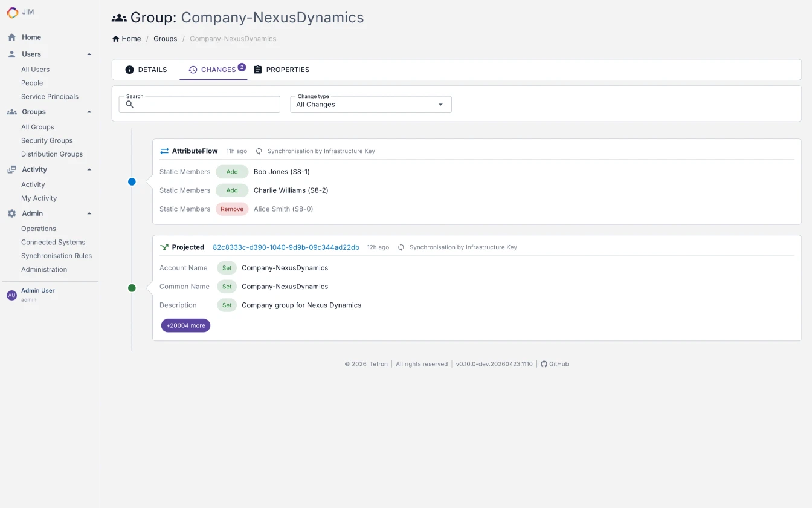The height and width of the screenshot is (508, 812).
Task: Select the Admin gear icon in the sidebar
Action: tap(10, 213)
